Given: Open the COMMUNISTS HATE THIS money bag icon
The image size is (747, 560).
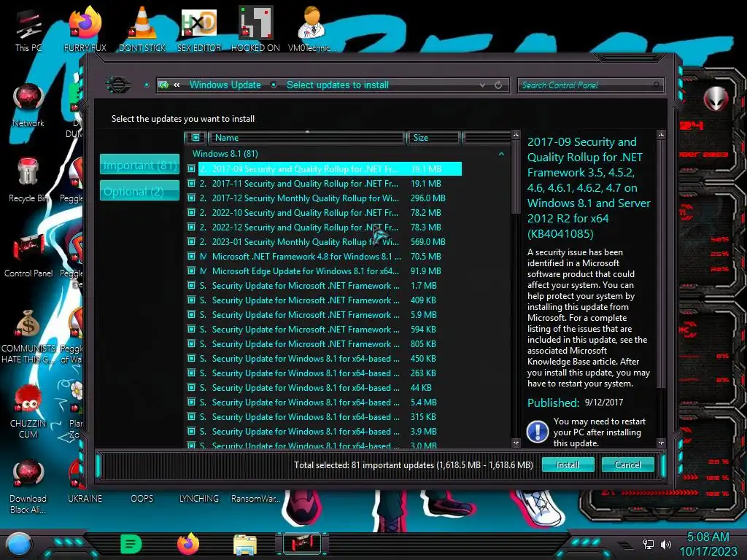Looking at the screenshot, I should [x=28, y=337].
